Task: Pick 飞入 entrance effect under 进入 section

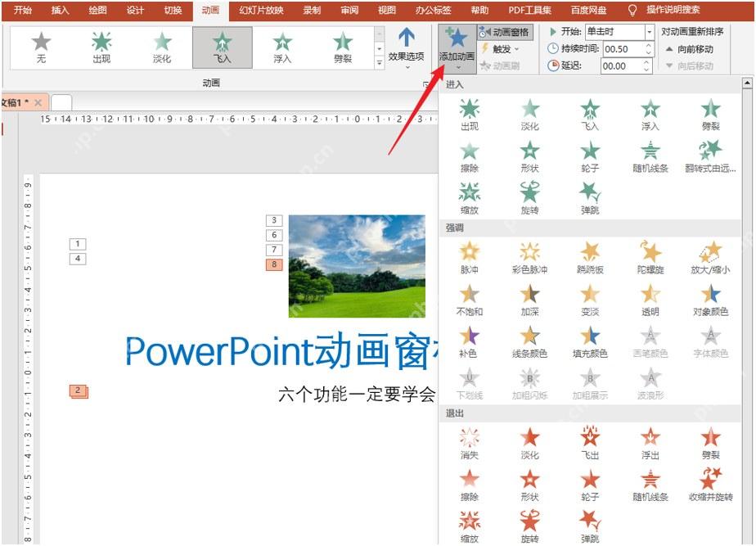Action: (590, 115)
